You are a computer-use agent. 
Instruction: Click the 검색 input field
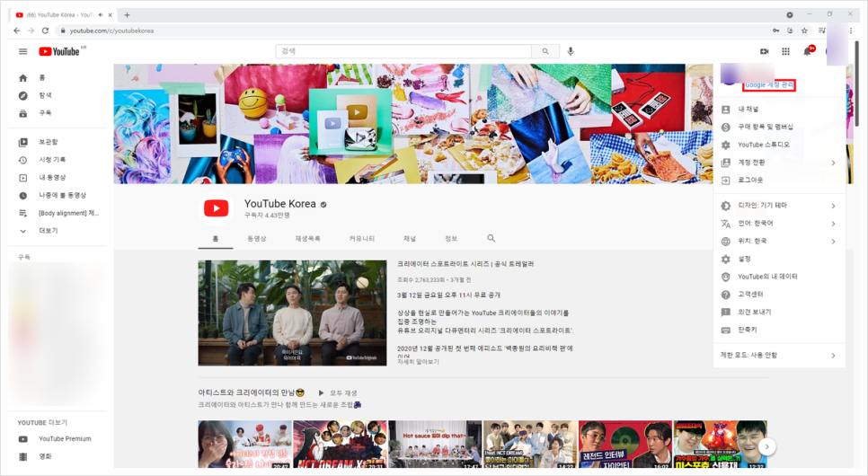pyautogui.click(x=403, y=51)
